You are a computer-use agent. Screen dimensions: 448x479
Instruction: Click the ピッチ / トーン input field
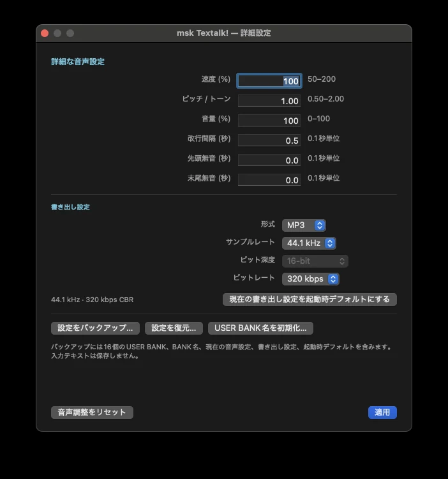[x=269, y=101]
